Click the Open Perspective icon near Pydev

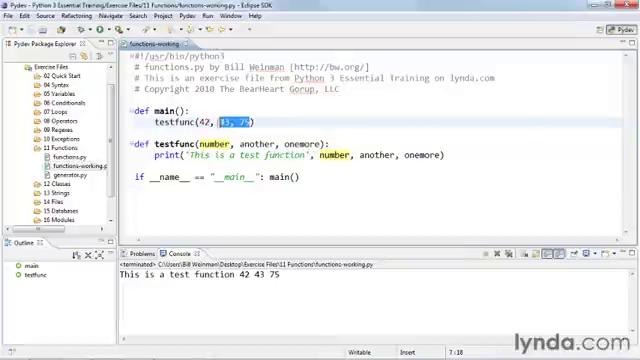click(x=600, y=29)
